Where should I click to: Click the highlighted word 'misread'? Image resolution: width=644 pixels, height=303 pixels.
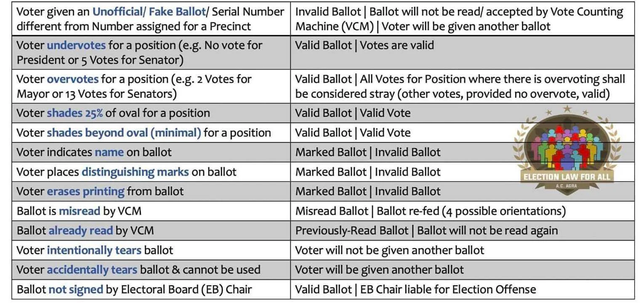tap(80, 211)
